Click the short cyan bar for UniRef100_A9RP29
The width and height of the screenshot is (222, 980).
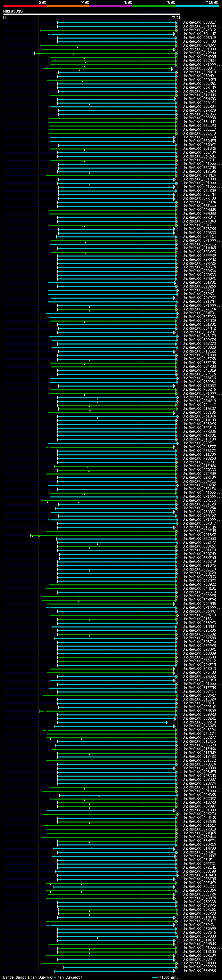(x=120, y=967)
